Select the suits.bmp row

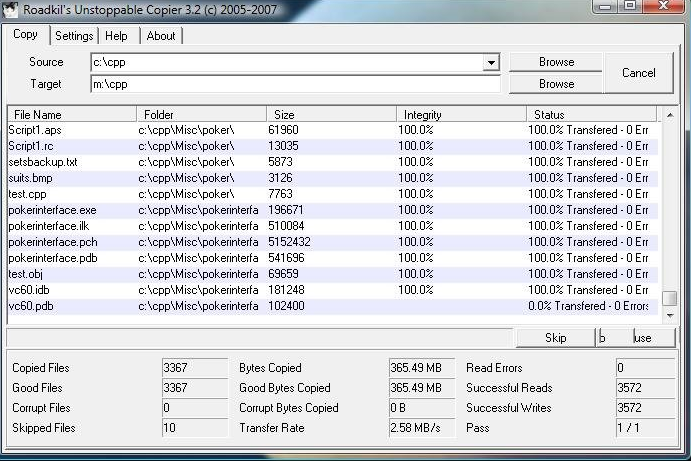[x=333, y=178]
